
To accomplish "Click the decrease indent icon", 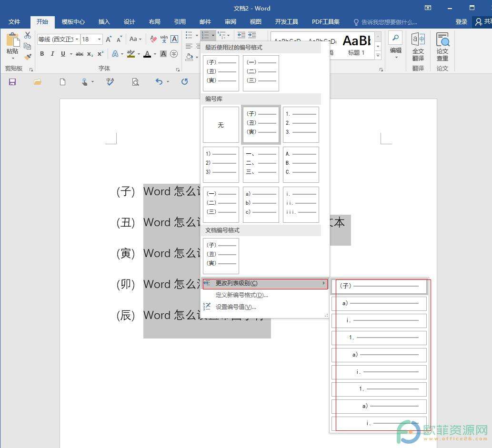I will point(241,35).
